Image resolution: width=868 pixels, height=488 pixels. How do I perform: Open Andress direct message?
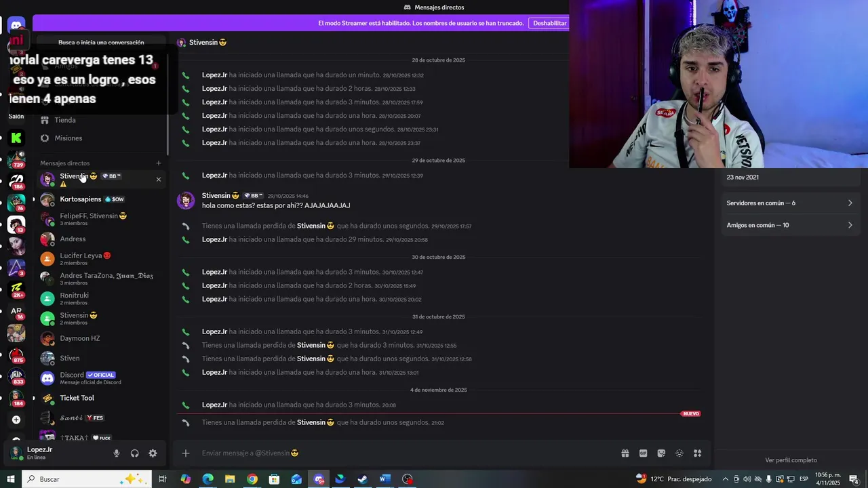tap(100, 239)
